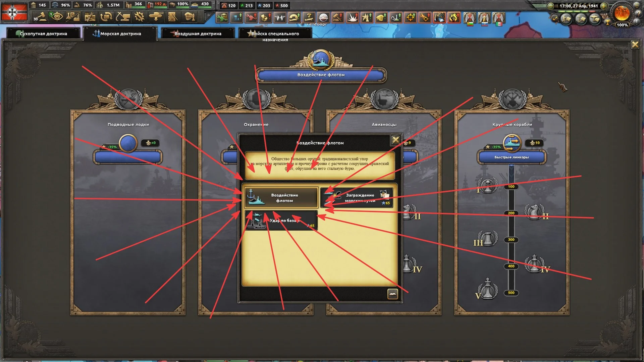
Task: Open the officer corps cap icon
Action: coord(190,16)
